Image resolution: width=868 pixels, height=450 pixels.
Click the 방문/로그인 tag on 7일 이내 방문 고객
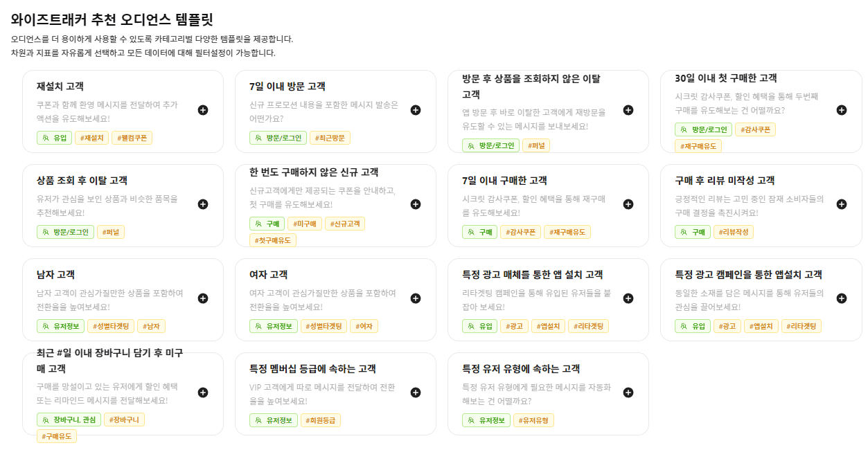(x=278, y=138)
